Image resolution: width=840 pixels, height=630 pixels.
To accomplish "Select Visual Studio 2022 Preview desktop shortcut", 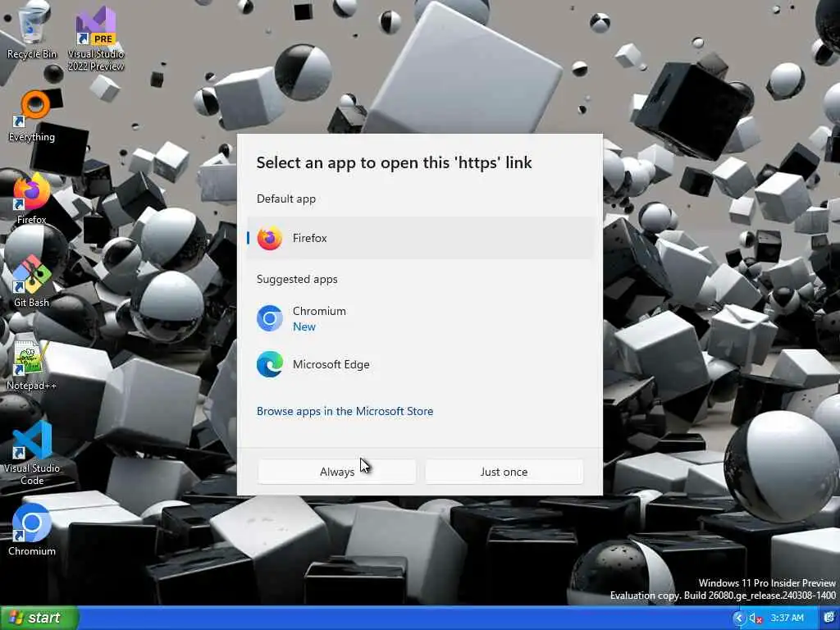I will tap(96, 39).
